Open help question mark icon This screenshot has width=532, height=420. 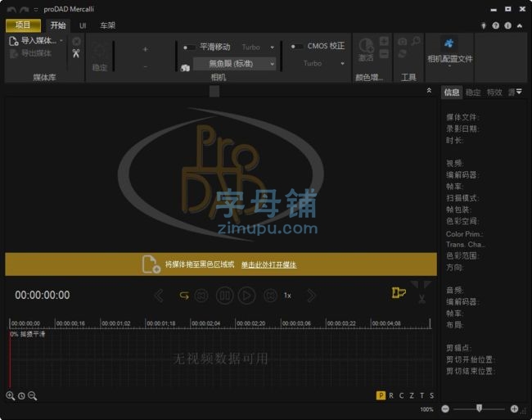pos(496,25)
